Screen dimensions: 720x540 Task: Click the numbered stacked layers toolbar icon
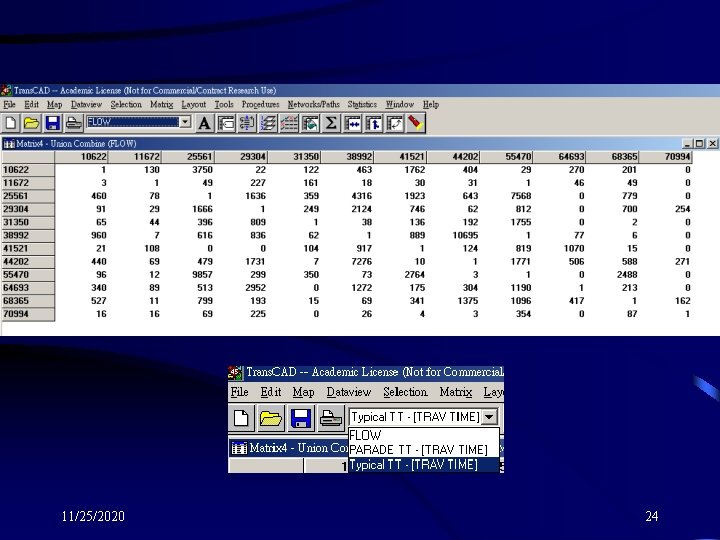pyautogui.click(x=268, y=123)
